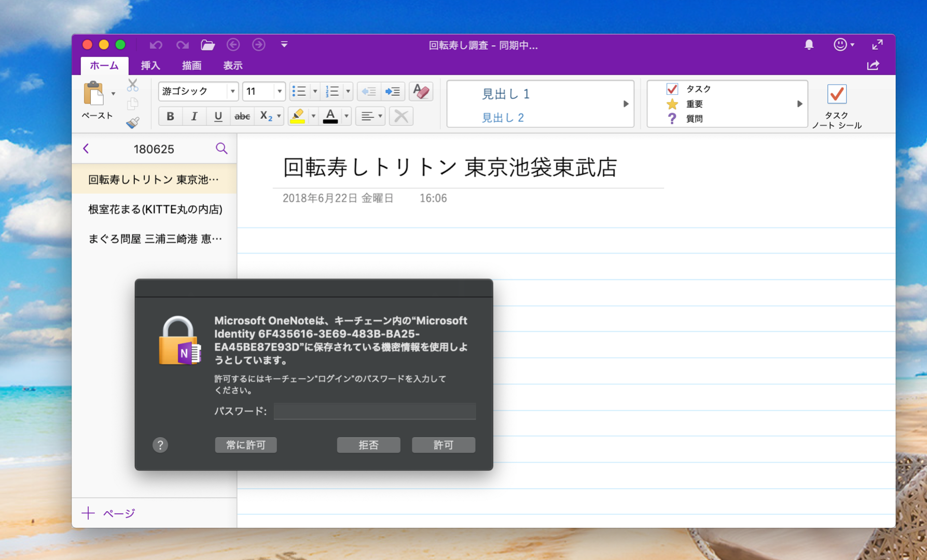
Task: Switch to the 描画 tab
Action: (x=191, y=66)
